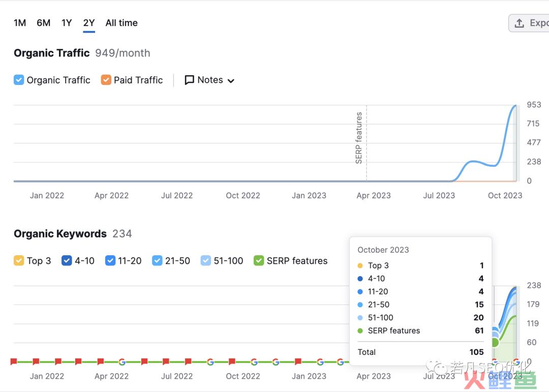
Task: Toggle the 21-50 positions checkbox
Action: 157,261
